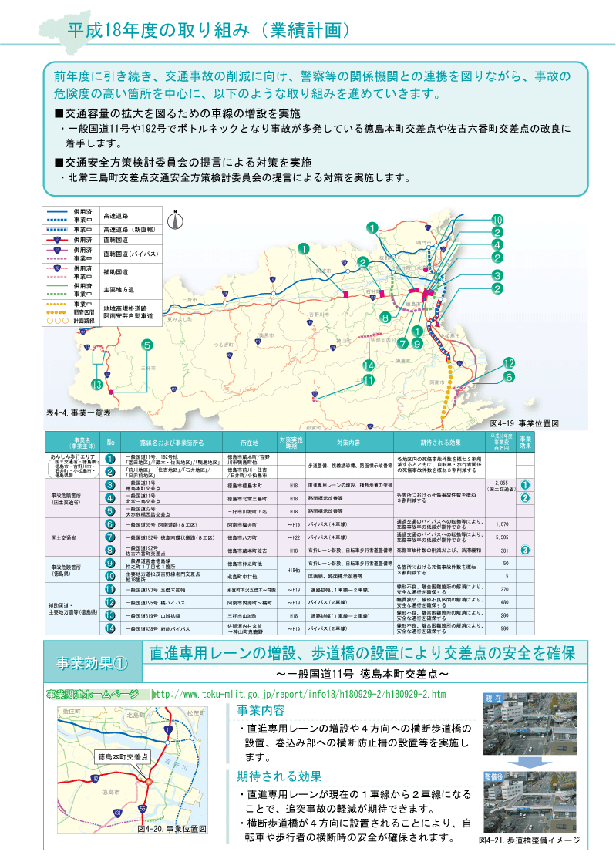Image resolution: width=616 pixels, height=862 pixels.
Task: Click 図4-20. 事業位置図 caption
Action: pos(172,829)
